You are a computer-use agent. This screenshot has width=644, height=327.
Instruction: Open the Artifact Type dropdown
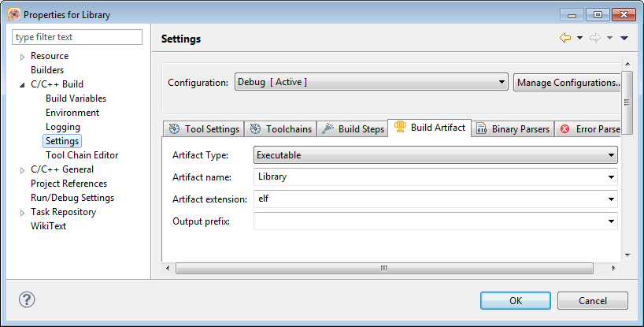(435, 155)
